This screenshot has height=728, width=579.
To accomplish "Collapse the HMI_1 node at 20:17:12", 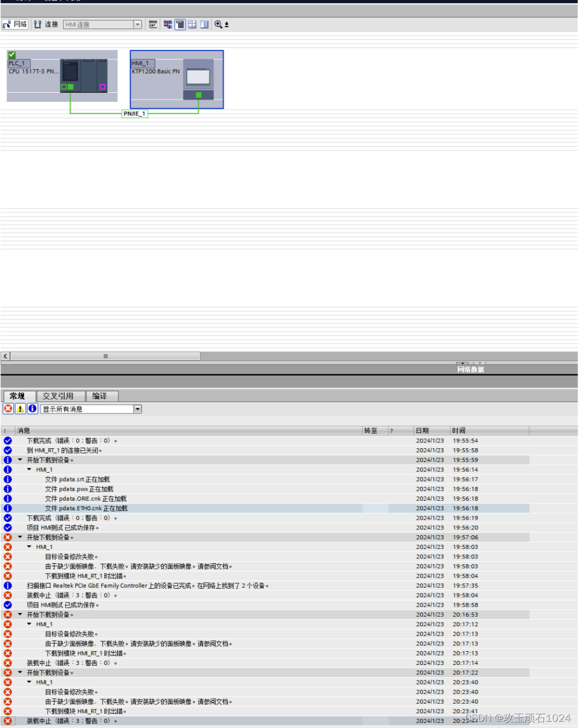I will tap(29, 624).
